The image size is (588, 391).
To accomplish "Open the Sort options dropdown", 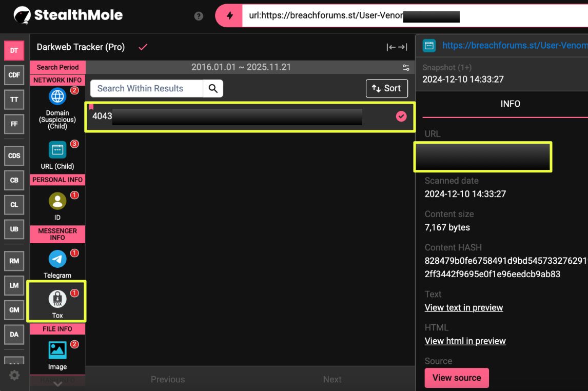I will (386, 88).
